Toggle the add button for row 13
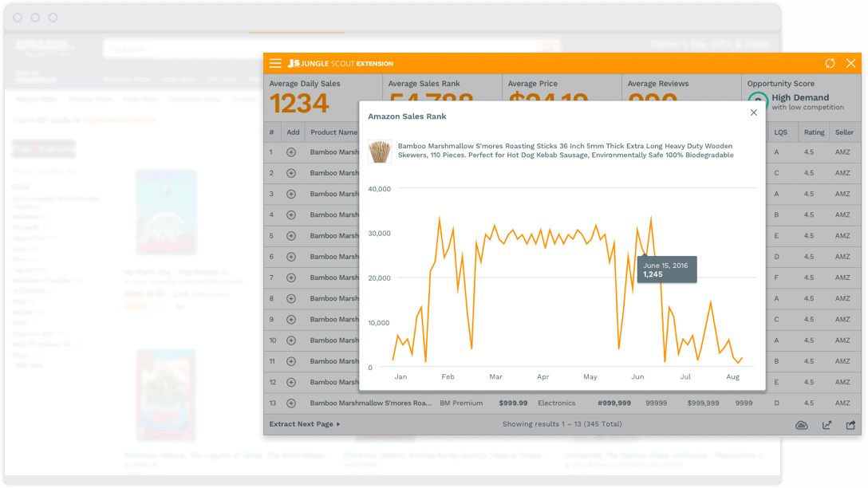 (x=291, y=403)
